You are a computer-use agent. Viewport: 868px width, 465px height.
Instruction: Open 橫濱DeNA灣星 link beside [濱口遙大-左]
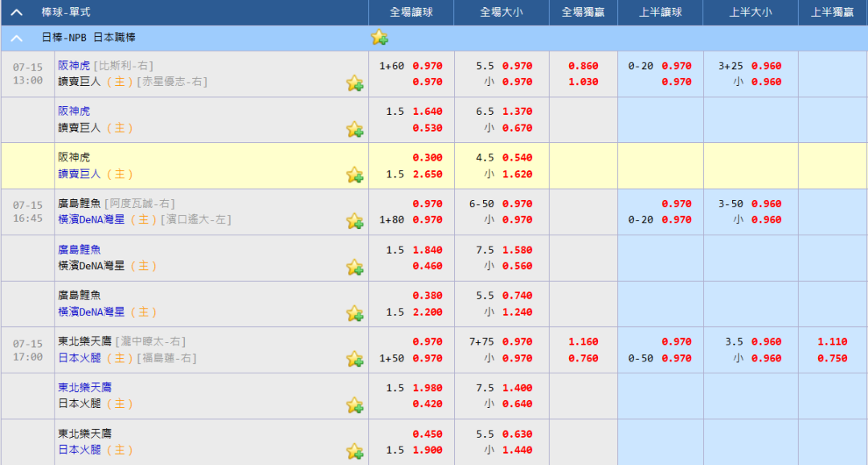[92, 219]
